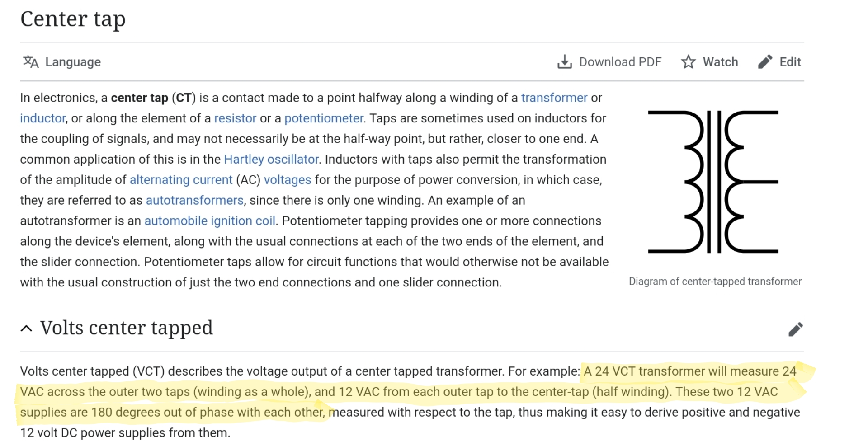Screen dimensions: 868x446
Task: Visit the autotransformers link
Action: pos(194,200)
